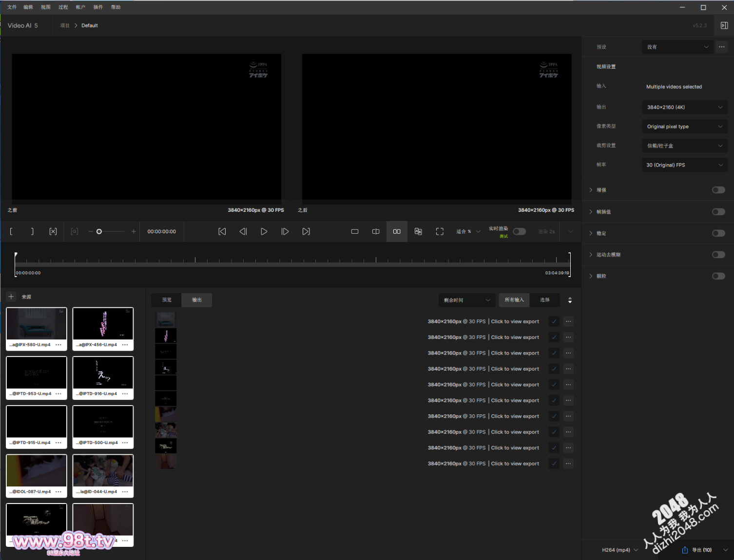
Task: Open the 文件 menu
Action: click(x=12, y=7)
